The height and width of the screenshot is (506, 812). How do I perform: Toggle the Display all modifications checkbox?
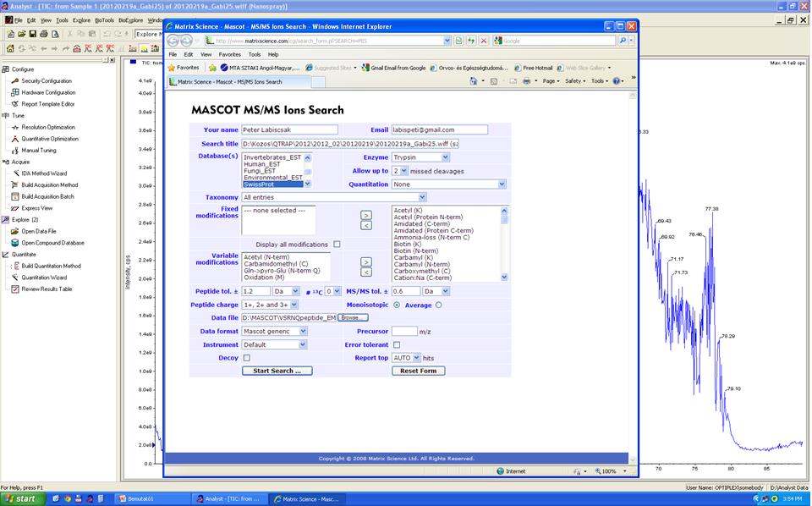(337, 245)
